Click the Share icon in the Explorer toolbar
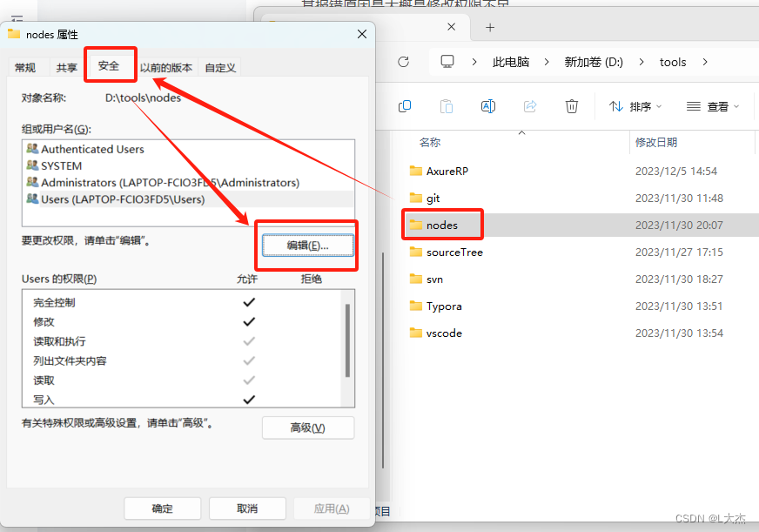Image resolution: width=759 pixels, height=532 pixels. click(530, 105)
